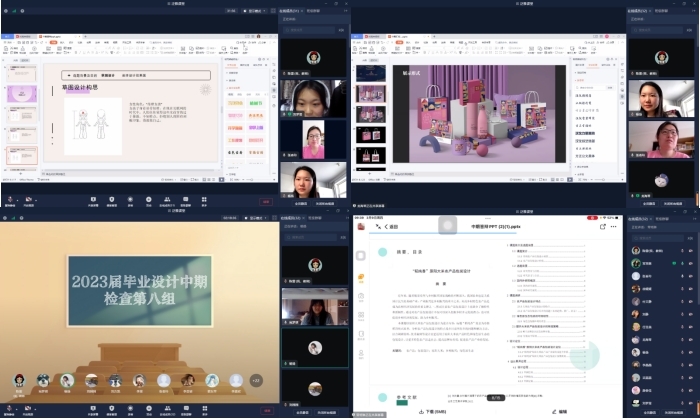Start recording in bottom-left meeting window

click(x=130, y=410)
